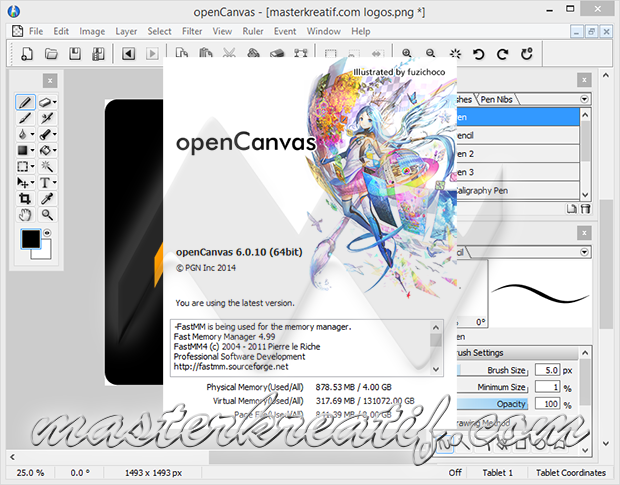This screenshot has width=620, height=485.
Task: Select the Calligraphy Pen brush
Action: (x=518, y=191)
